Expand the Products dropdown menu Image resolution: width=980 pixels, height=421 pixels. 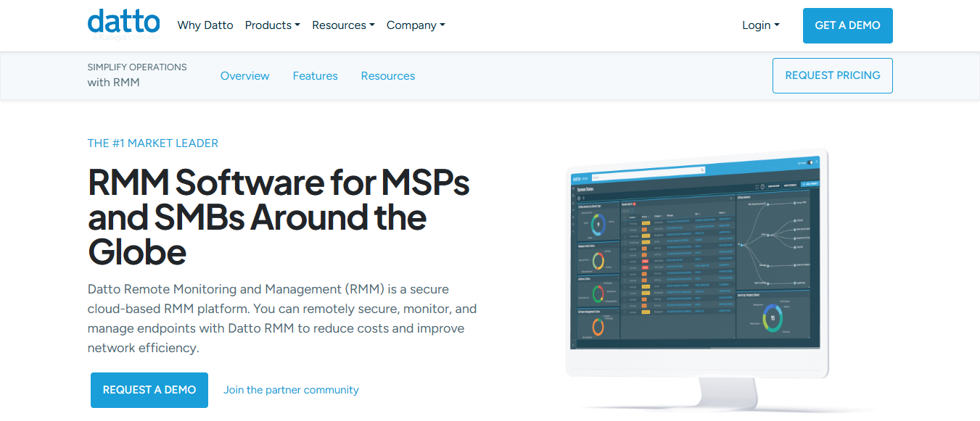point(272,25)
